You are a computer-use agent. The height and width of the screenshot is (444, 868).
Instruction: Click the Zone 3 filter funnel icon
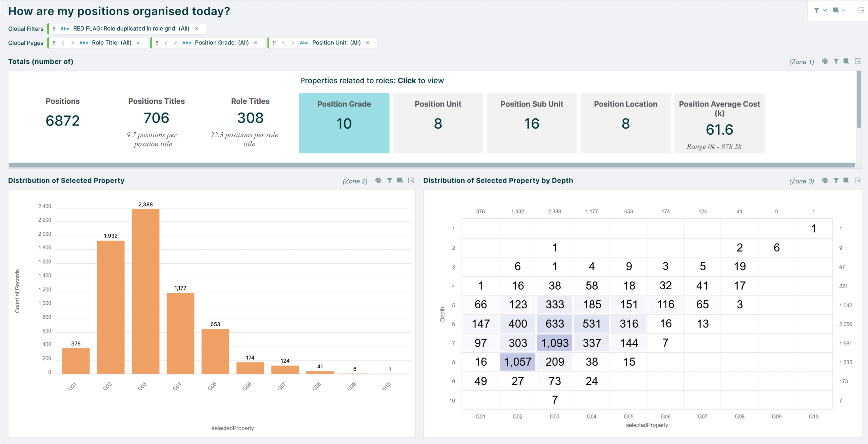point(836,180)
